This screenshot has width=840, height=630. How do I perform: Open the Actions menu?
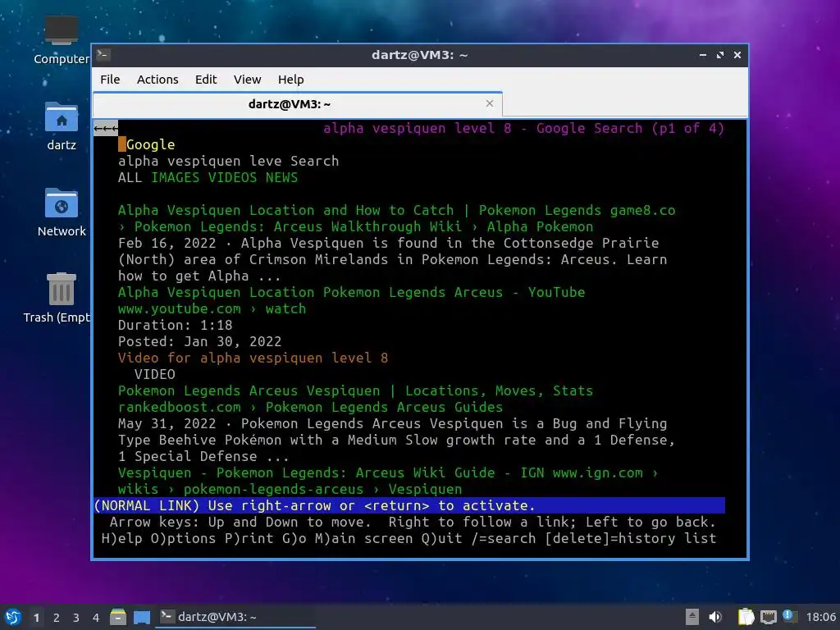coord(157,80)
